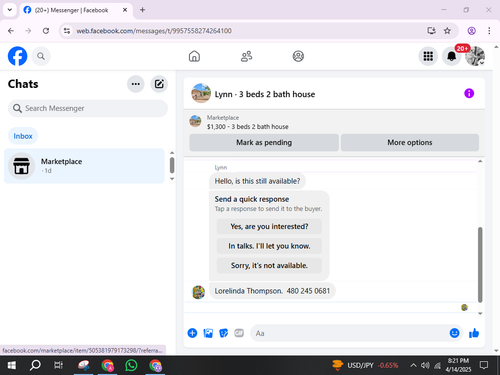Image resolution: width=500 pixels, height=375 pixels.
Task: Bookmark this page star icon
Action: (x=447, y=31)
